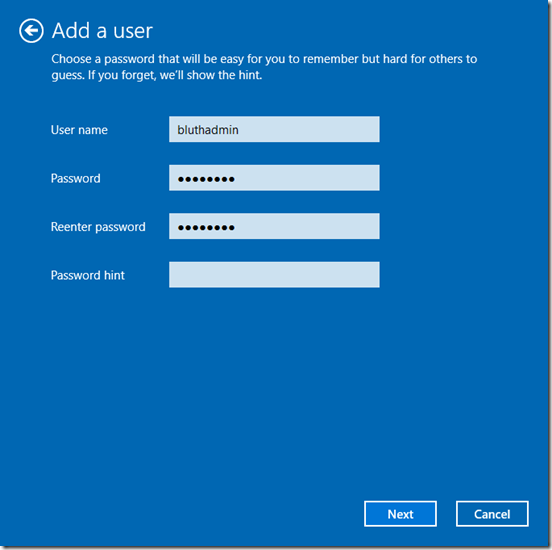Click the "Reenter password" label
This screenshot has height=550, width=552.
(98, 227)
